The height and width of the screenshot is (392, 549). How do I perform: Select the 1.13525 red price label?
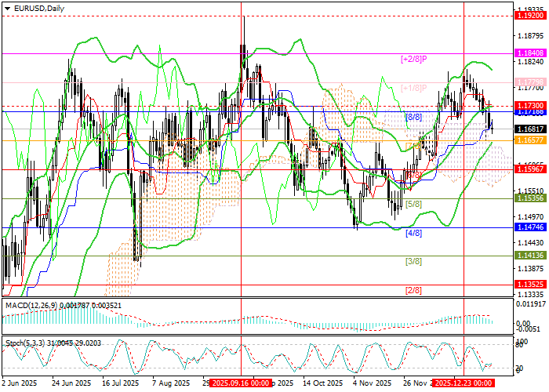(x=531, y=284)
